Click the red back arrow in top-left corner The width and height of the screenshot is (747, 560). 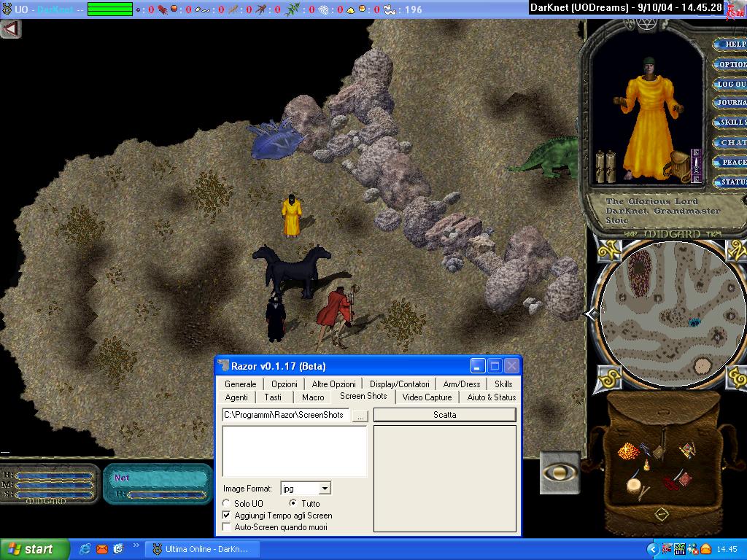pos(10,28)
